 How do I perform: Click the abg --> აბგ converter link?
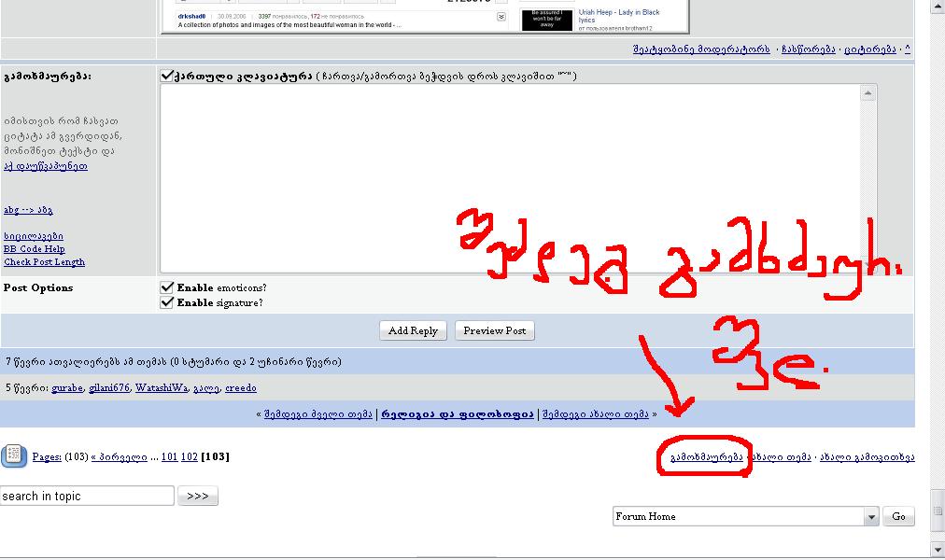28,210
